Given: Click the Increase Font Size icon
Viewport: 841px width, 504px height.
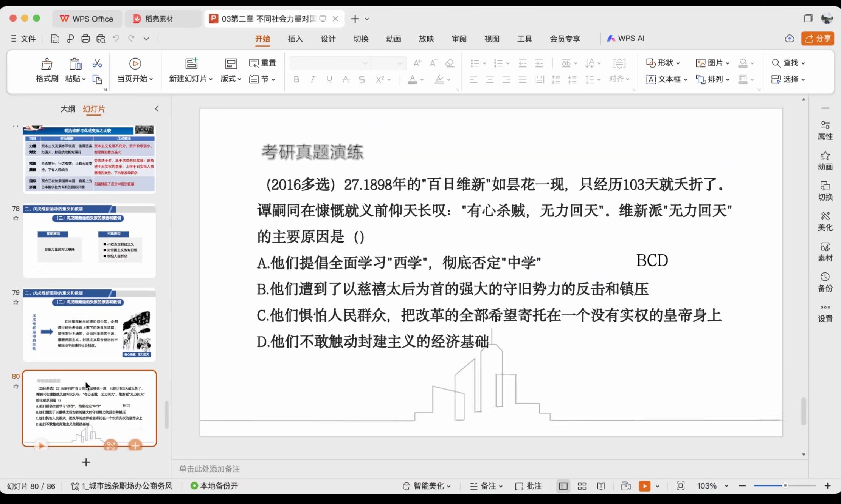Looking at the screenshot, I should pos(417,63).
